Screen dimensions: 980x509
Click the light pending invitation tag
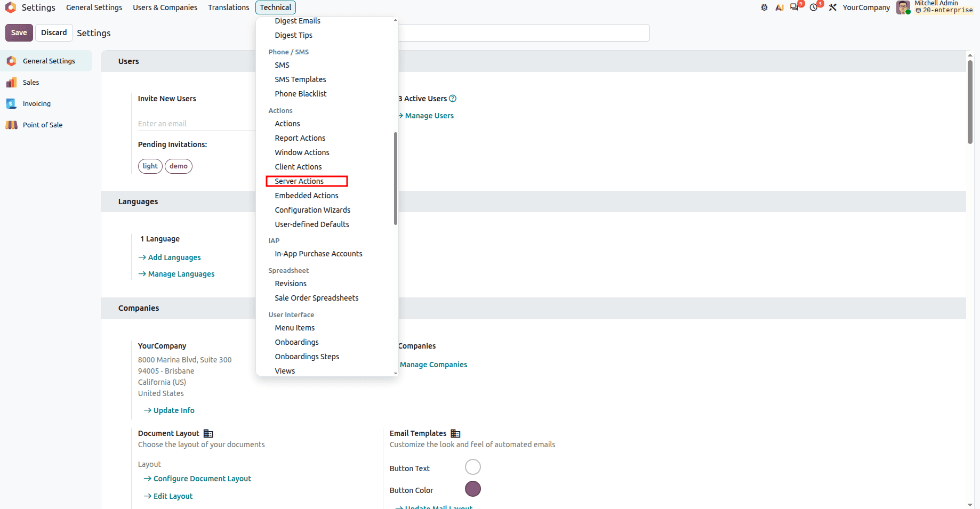150,166
